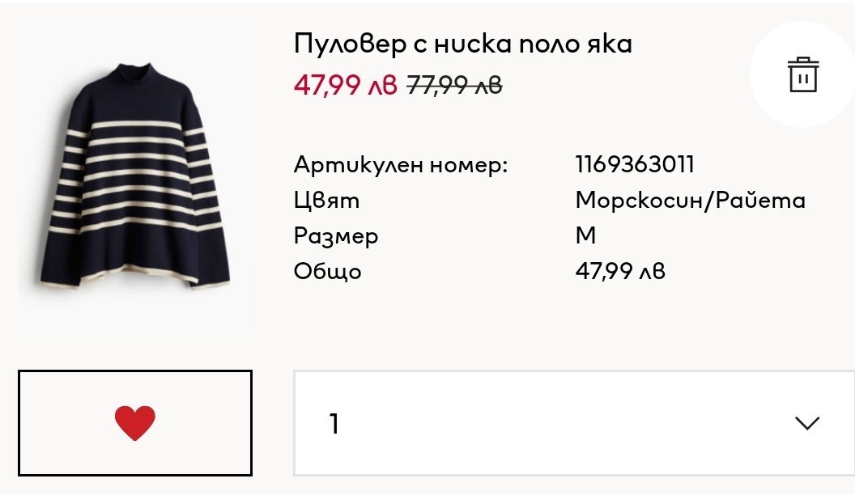Delete the pullover with the trash icon
855x504 pixels.
click(802, 75)
